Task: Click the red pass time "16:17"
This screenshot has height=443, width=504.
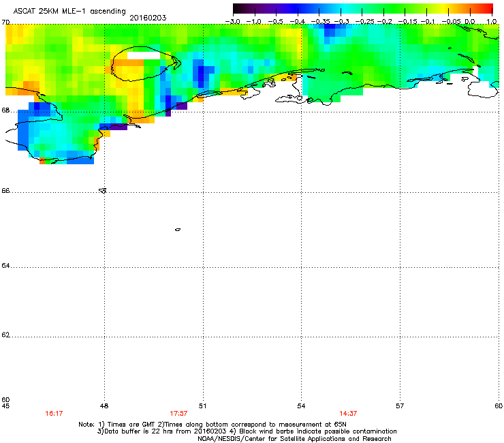Action: 54,414
